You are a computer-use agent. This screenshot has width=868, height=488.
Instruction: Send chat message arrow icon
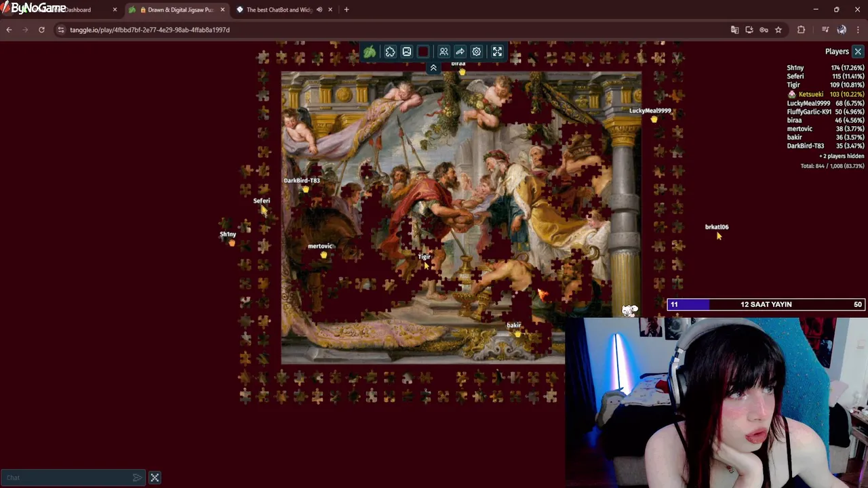click(x=138, y=478)
